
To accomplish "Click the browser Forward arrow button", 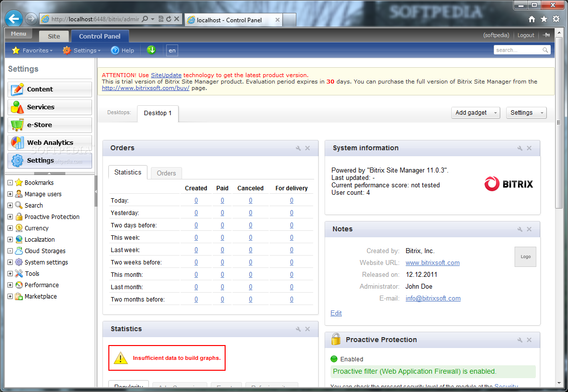I will click(32, 19).
